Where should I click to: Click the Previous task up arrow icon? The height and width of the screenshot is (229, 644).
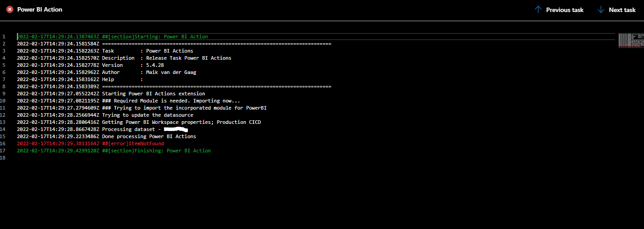coord(538,9)
